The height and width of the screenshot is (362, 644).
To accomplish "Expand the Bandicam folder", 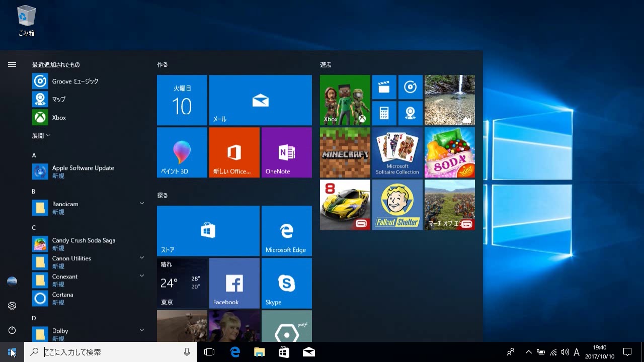I will [x=142, y=203].
